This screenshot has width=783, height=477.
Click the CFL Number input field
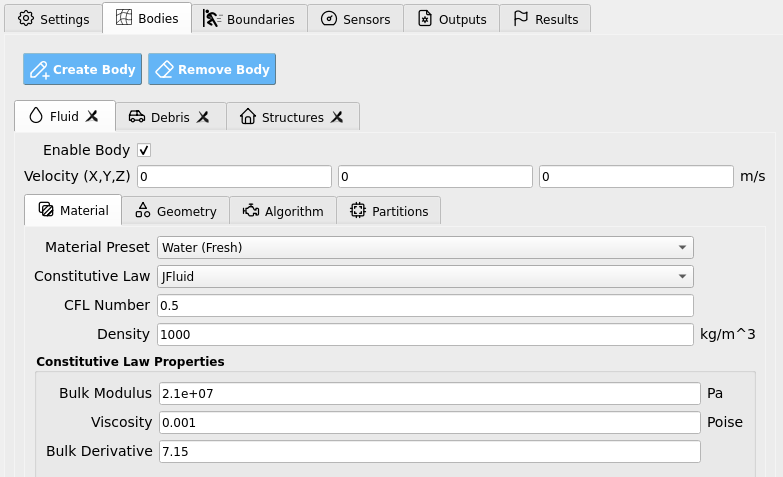[x=425, y=306]
